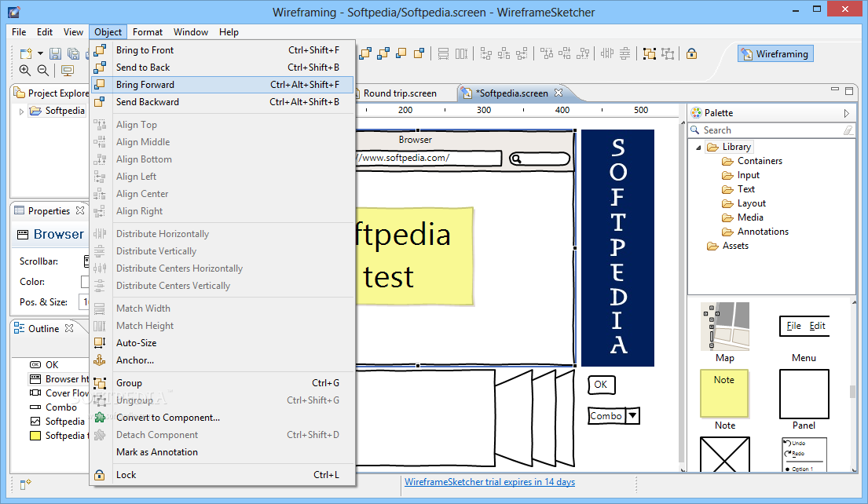The image size is (868, 504).
Task: Toggle Lock in the Object menu
Action: (x=222, y=475)
